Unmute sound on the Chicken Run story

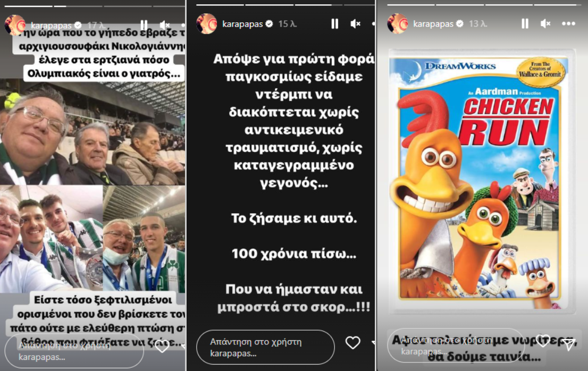click(545, 24)
